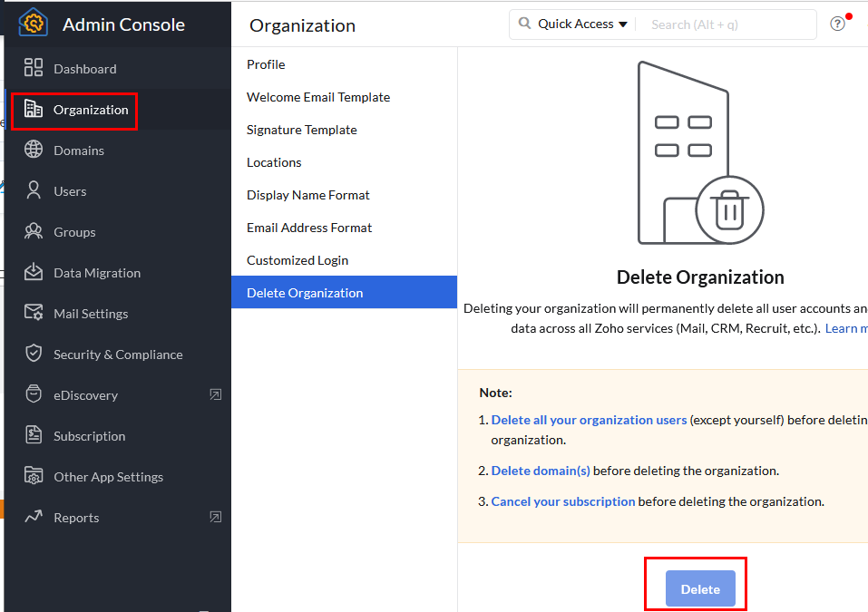This screenshot has width=868, height=612.
Task: Open Reports via external link arrow icon
Action: tap(215, 517)
